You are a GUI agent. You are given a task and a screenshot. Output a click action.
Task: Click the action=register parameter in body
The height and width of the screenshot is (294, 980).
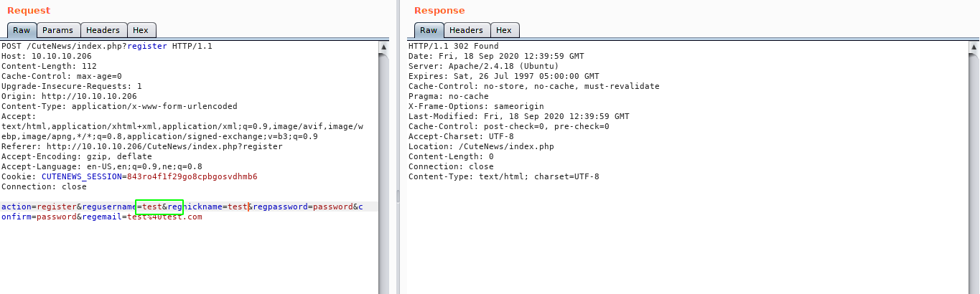(39, 207)
